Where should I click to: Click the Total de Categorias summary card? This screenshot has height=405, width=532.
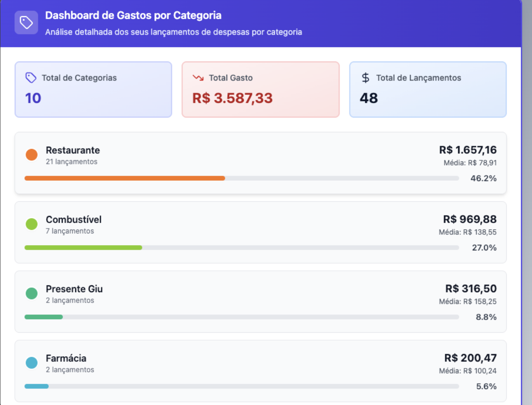coord(93,89)
